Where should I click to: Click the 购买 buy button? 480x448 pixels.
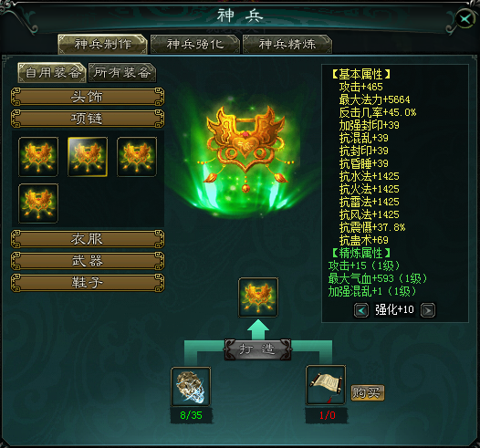pyautogui.click(x=367, y=392)
